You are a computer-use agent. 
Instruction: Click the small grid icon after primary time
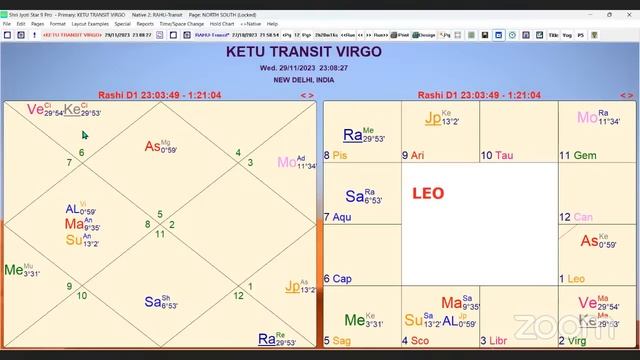click(x=160, y=35)
